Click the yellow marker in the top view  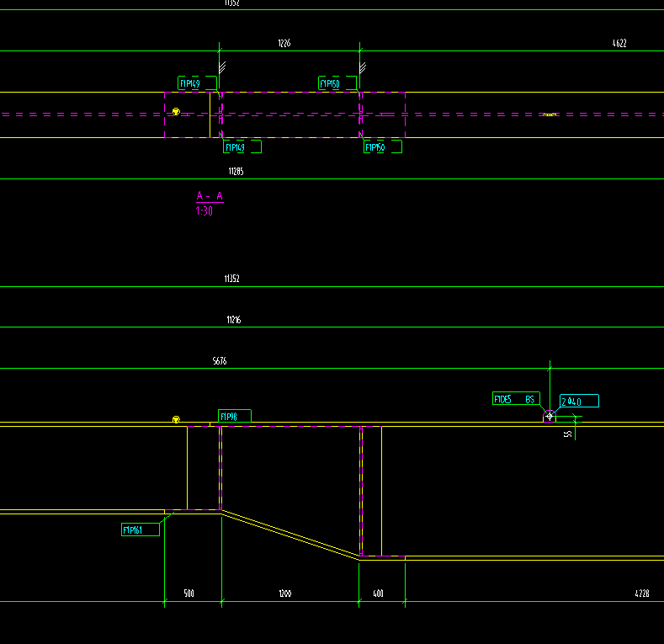176,111
